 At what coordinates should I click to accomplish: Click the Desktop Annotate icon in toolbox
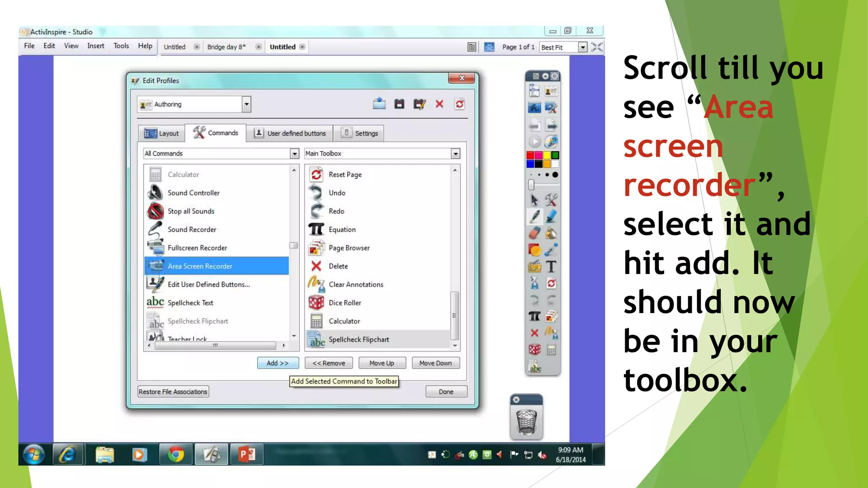coord(534,108)
